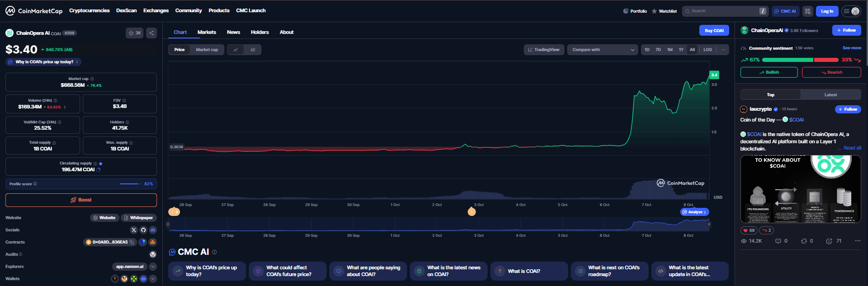Screen dimensions: 868x286
Task: Vote Bullish on community sentiment
Action: [x=769, y=72]
